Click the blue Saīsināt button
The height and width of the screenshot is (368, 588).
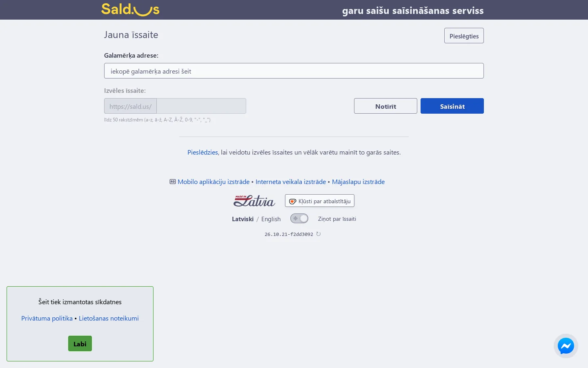tap(452, 106)
